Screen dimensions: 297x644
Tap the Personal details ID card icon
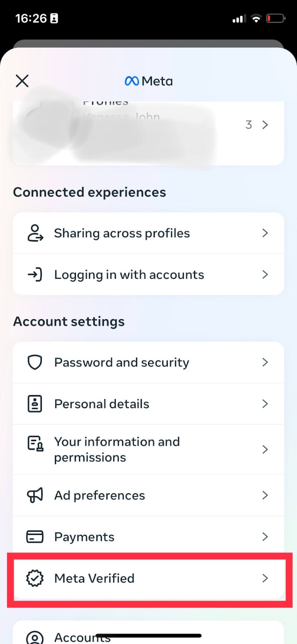tap(35, 404)
